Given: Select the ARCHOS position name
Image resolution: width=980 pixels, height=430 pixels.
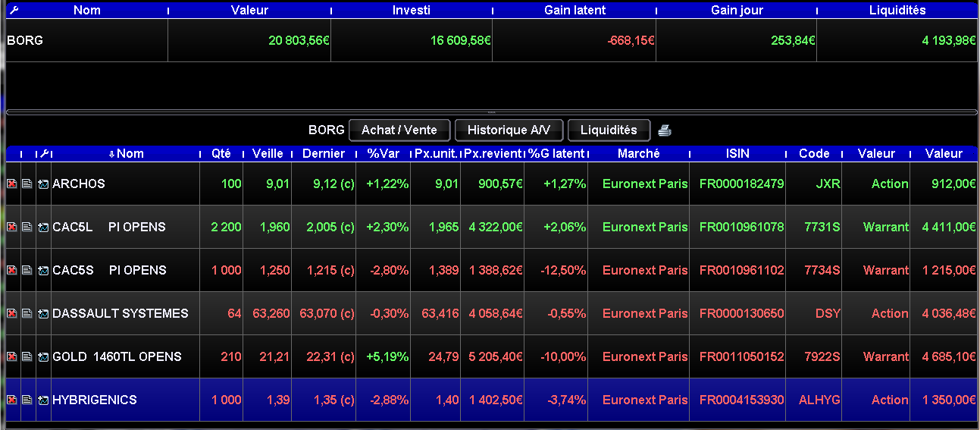Looking at the screenshot, I should 79,184.
